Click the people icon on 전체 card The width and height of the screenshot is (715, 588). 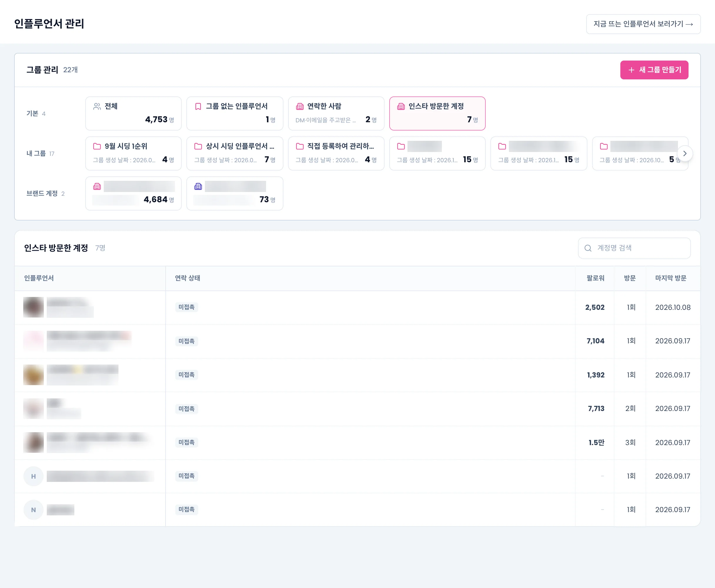click(97, 106)
